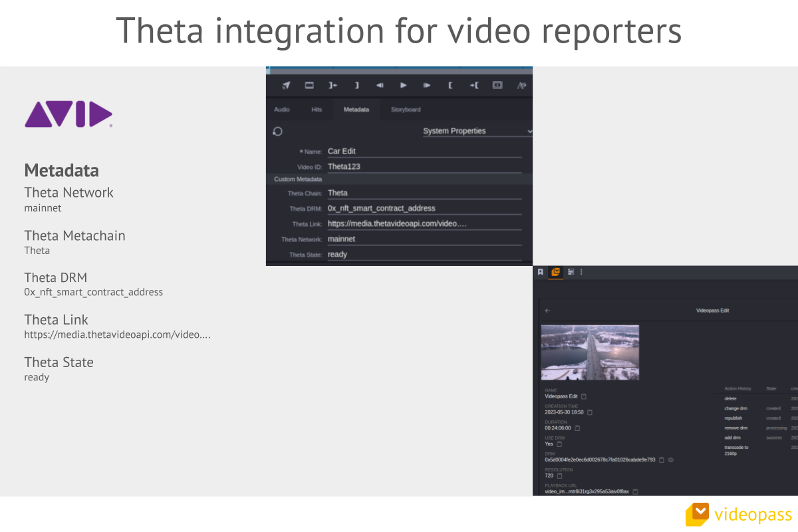The height and width of the screenshot is (532, 798).
Task: Click the mark out bracket icon
Action: (x=356, y=85)
